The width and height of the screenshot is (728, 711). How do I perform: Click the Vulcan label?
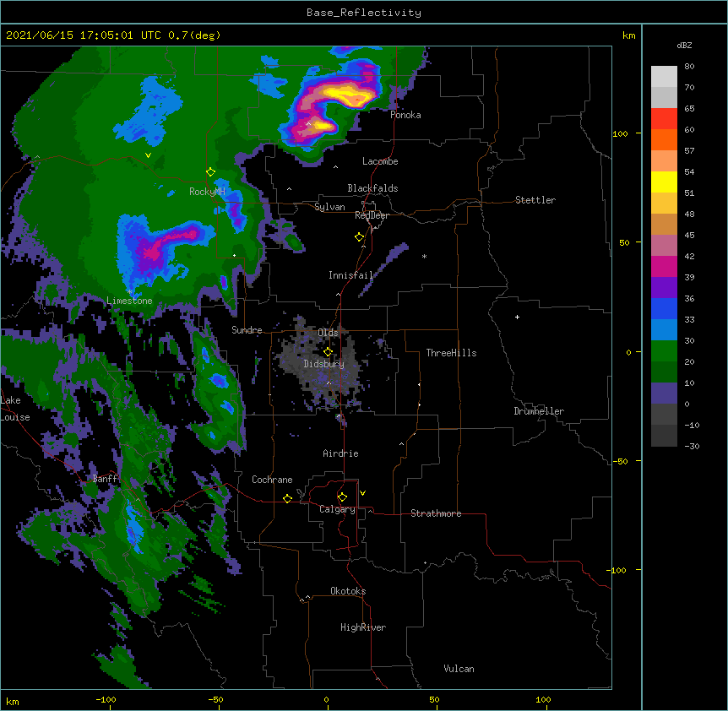[x=459, y=669]
